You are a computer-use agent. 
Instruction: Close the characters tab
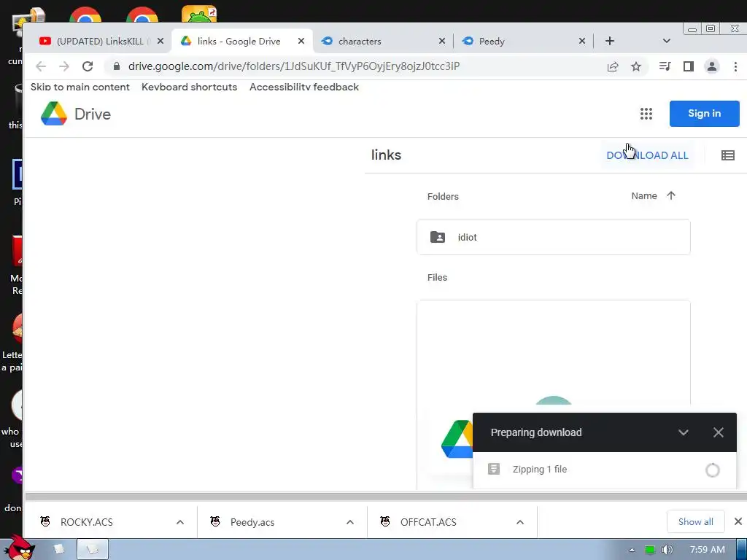pos(441,41)
